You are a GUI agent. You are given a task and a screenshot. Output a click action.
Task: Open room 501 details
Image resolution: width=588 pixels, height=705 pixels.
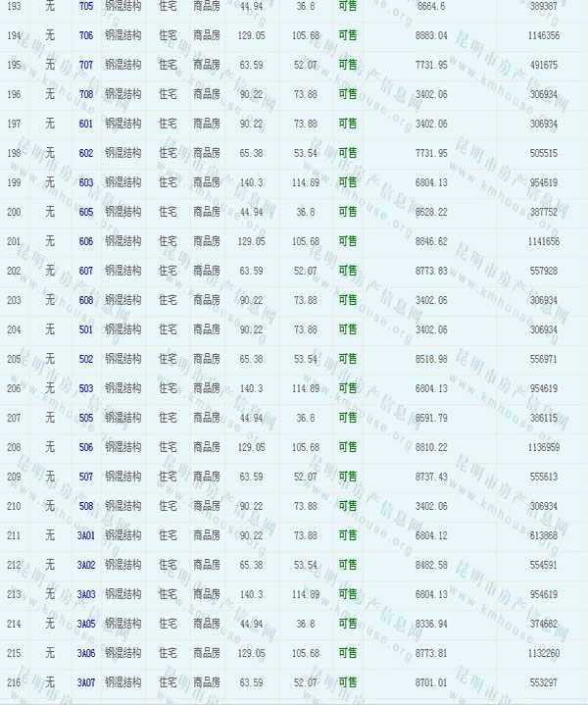85,329
